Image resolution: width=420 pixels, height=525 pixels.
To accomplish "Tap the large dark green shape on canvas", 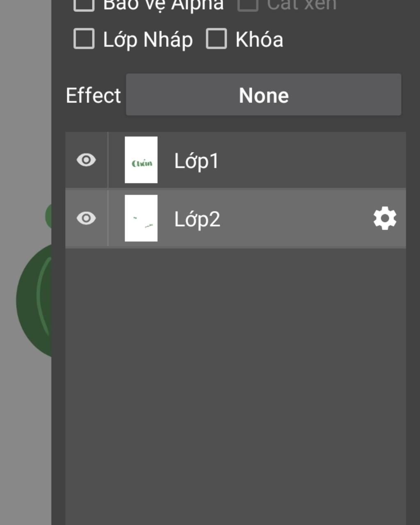I will pyautogui.click(x=34, y=301).
